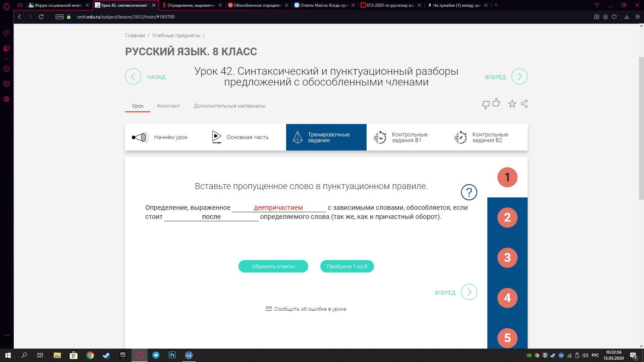
Task: Toggle the VPN badge in address bar
Action: pos(59,17)
